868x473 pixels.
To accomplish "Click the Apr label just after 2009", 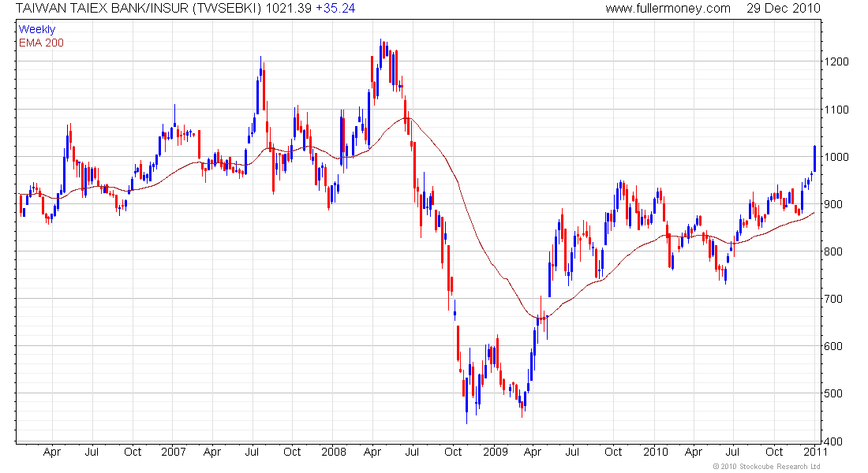I will coord(532,452).
